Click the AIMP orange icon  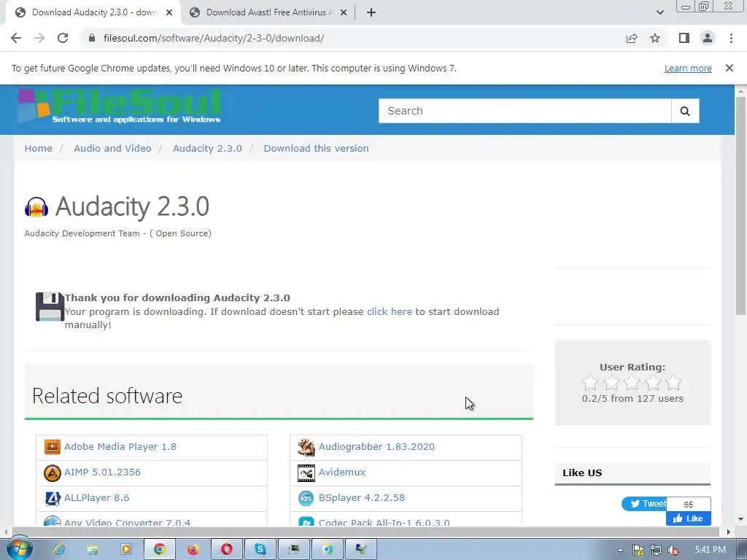53,472
